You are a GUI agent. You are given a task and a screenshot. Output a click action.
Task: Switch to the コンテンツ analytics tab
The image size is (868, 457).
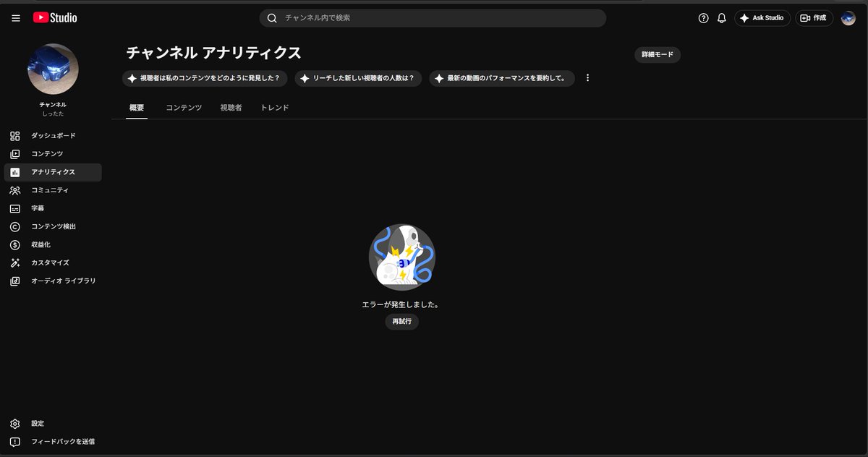coord(184,108)
